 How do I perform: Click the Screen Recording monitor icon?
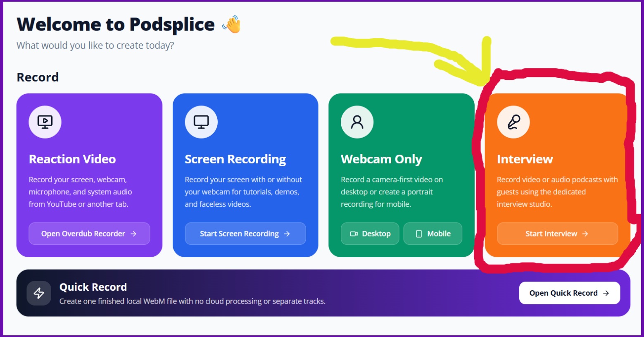[x=201, y=122]
